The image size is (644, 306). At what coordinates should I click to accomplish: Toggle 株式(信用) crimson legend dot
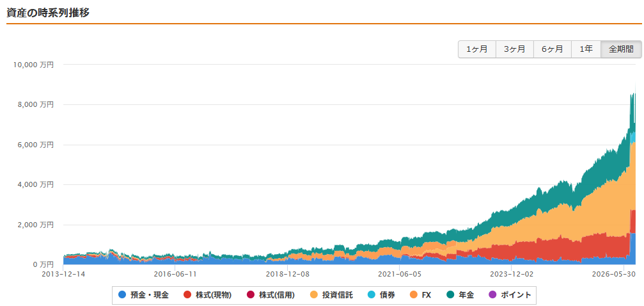(250, 294)
